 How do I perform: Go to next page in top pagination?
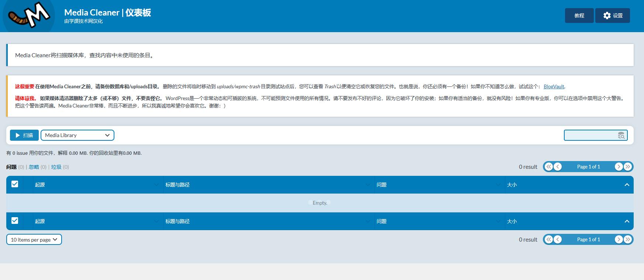[x=619, y=167]
